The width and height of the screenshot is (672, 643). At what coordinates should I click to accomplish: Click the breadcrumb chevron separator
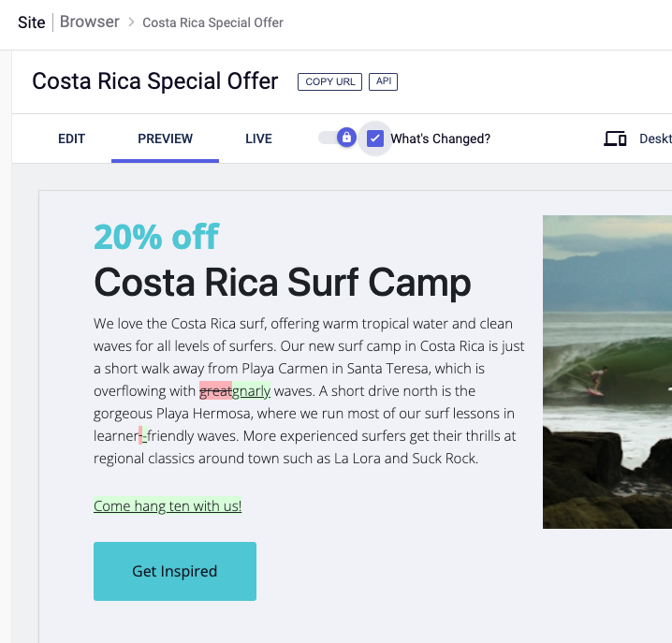(131, 22)
